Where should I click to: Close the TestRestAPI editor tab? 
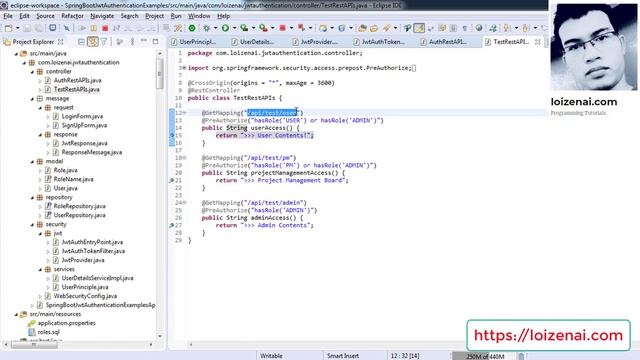pyautogui.click(x=538, y=42)
